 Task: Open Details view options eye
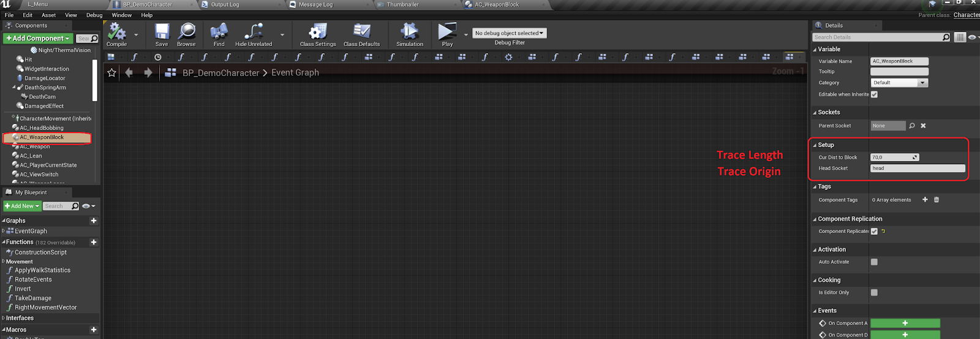973,37
